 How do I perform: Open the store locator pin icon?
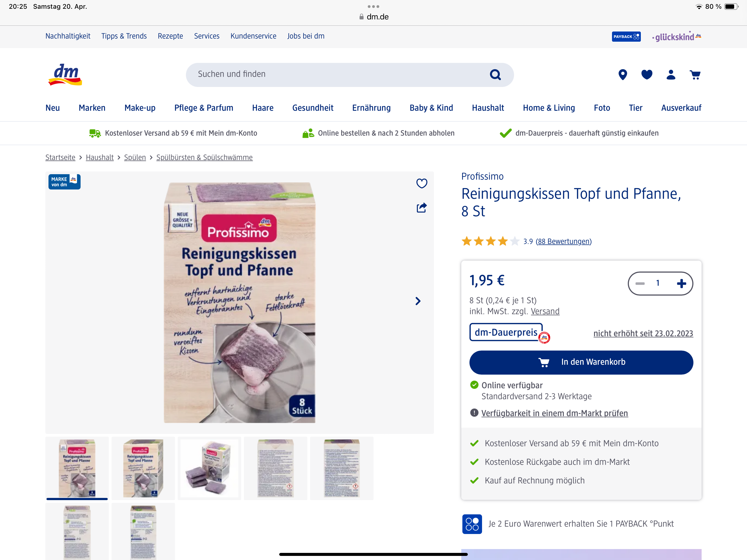(623, 74)
